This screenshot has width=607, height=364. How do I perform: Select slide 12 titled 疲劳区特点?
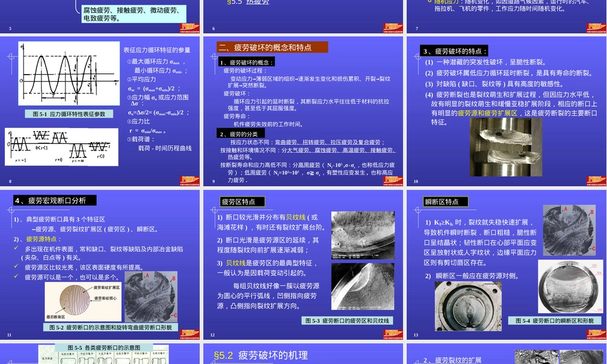click(303, 265)
